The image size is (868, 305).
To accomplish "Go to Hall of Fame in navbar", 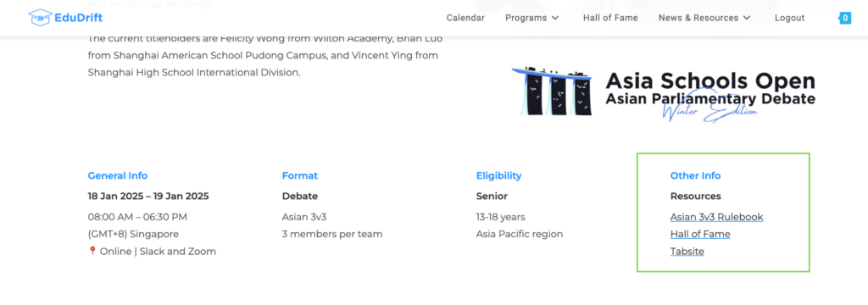I will [x=610, y=19].
